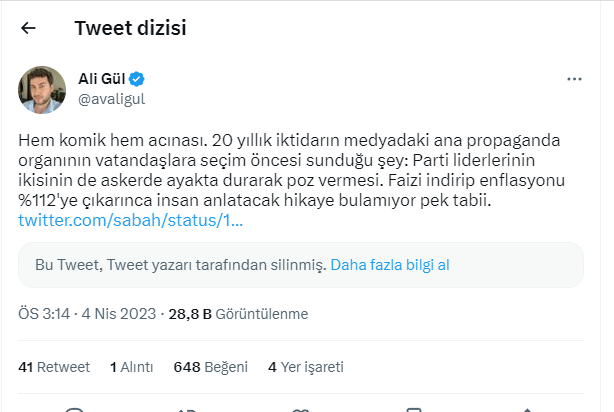Click the blue verified badge
The image size is (614, 412).
142,78
